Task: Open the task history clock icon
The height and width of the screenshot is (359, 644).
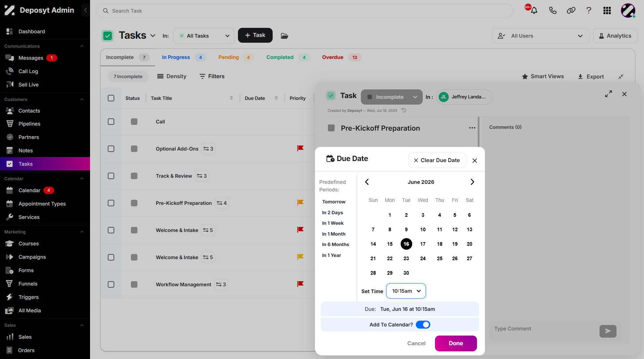Action: (x=404, y=110)
